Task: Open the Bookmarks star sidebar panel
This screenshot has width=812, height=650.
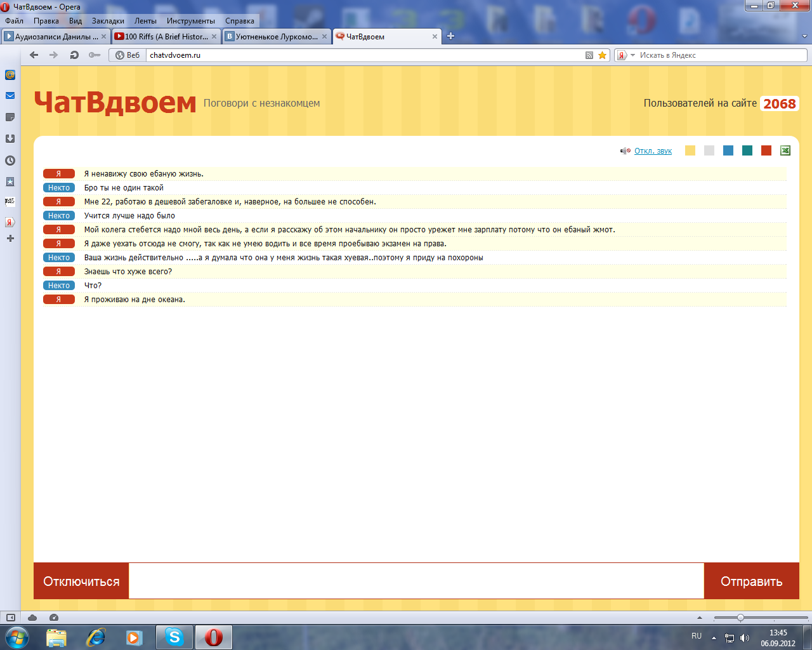Action: point(10,182)
